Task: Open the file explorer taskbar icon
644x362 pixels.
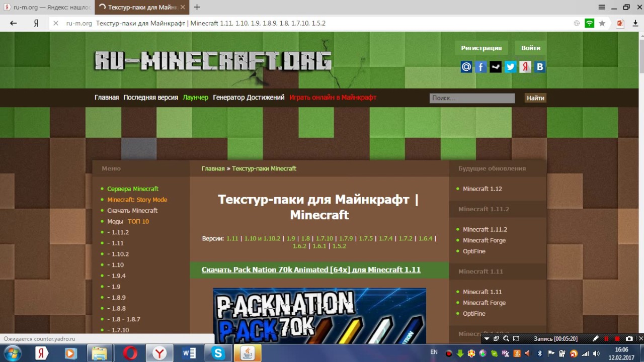Action: [100, 353]
